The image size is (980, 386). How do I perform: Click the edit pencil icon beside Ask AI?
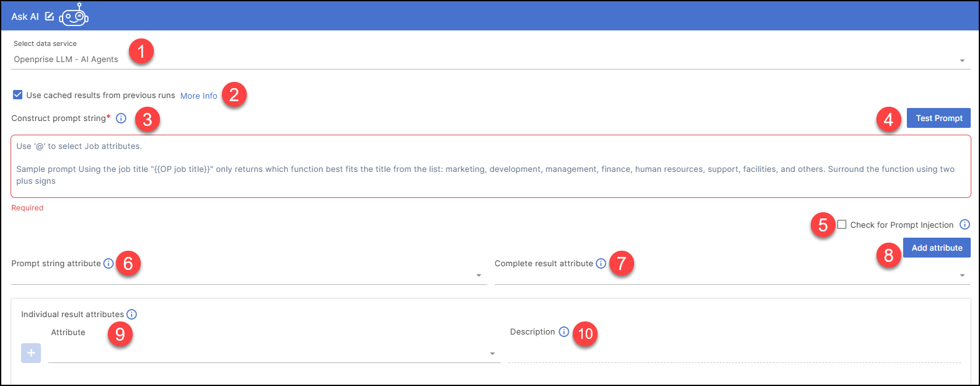pos(50,16)
